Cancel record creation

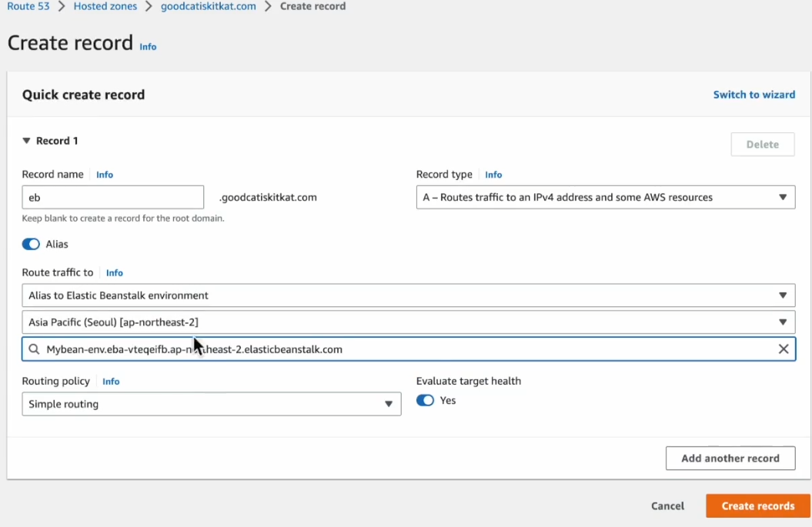[x=667, y=505]
